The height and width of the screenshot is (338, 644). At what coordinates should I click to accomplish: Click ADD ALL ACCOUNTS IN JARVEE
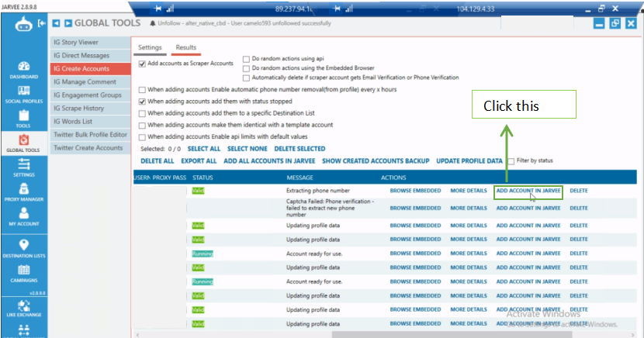pos(269,161)
